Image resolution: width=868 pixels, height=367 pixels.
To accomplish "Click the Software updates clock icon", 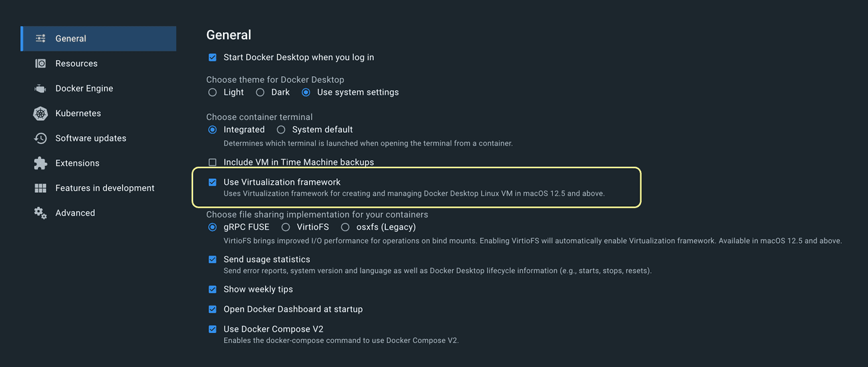I will point(41,138).
